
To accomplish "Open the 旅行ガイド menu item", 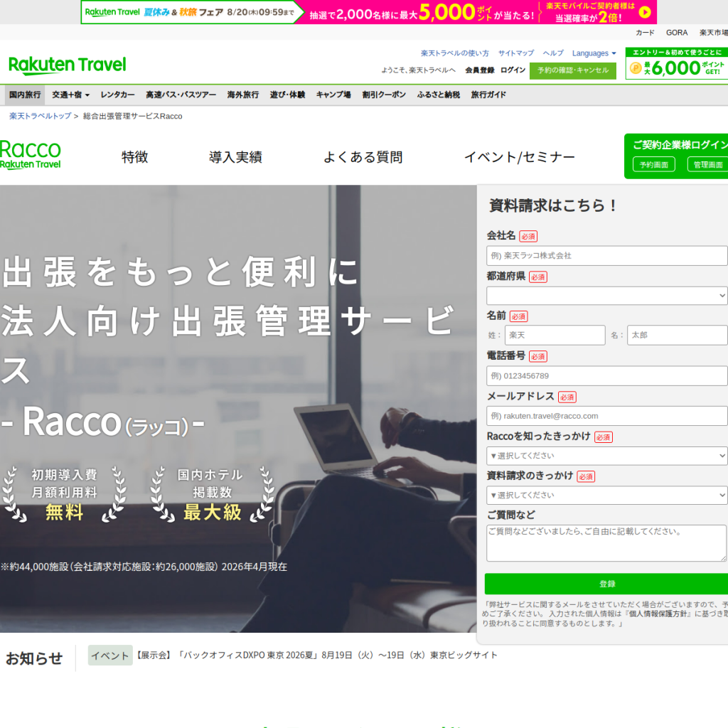I will 488,95.
